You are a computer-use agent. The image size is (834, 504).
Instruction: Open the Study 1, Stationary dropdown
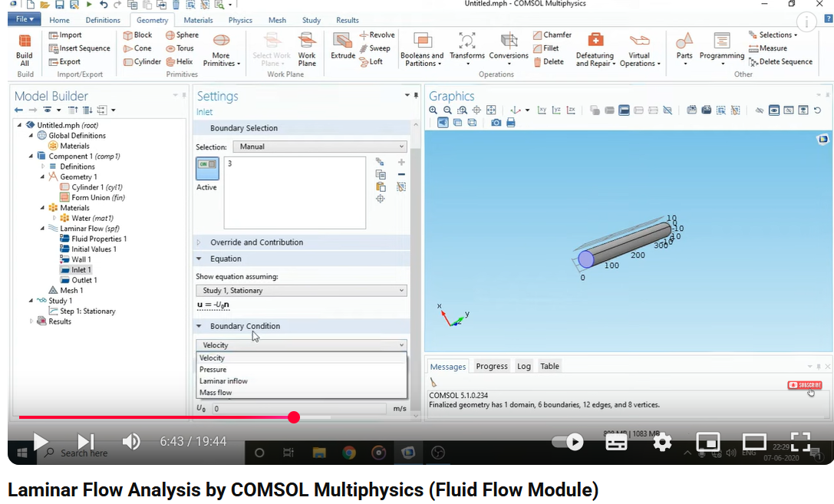pyautogui.click(x=301, y=291)
